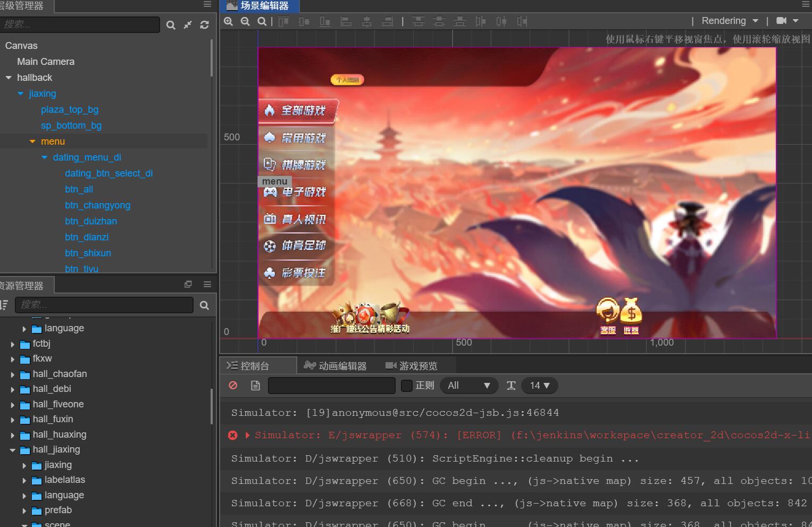Select the plaza_top_bg node
The image size is (812, 527).
[x=70, y=110]
